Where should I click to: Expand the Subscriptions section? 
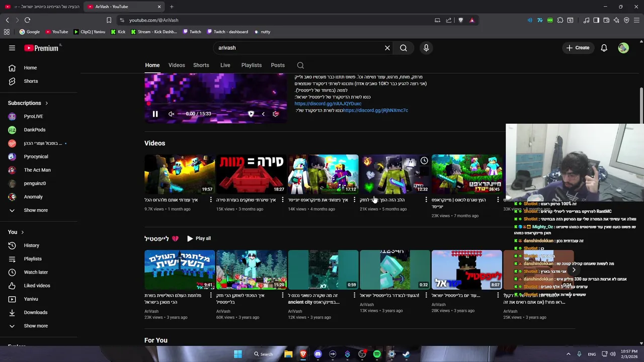pyautogui.click(x=28, y=103)
